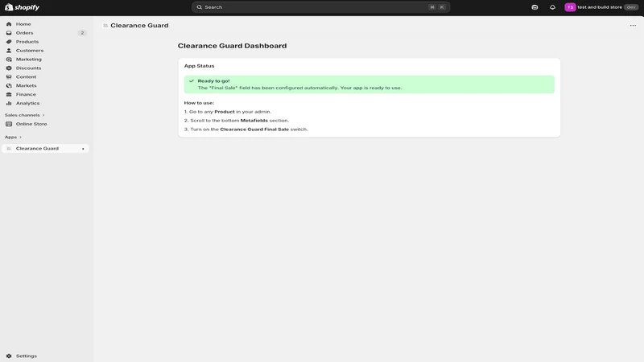Expand the Apps section
644x362 pixels.
click(13, 137)
